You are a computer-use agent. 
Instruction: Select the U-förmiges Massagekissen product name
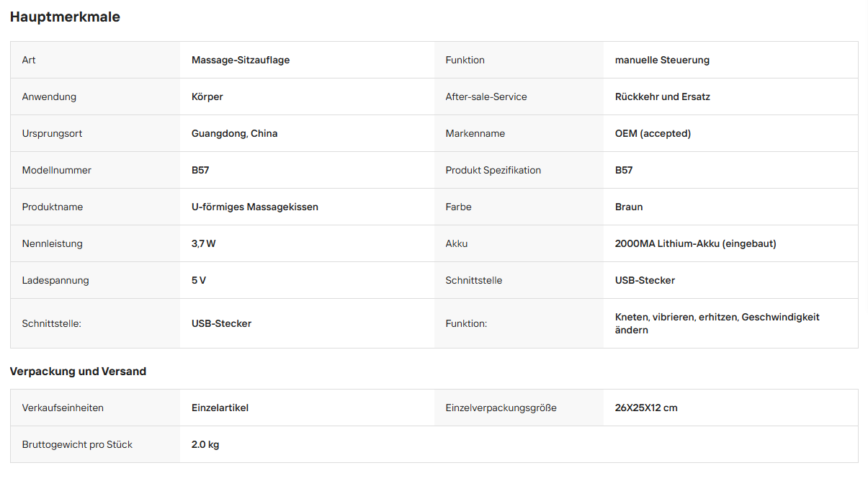click(x=255, y=207)
